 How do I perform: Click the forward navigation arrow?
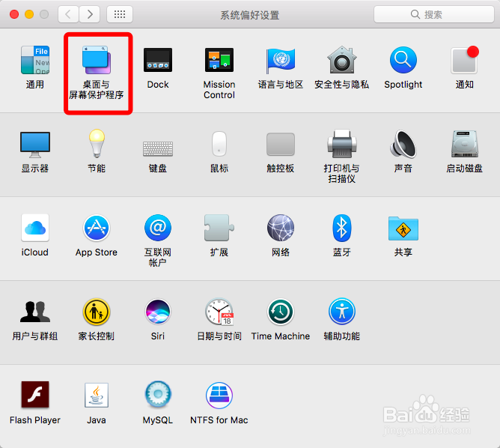(90, 14)
